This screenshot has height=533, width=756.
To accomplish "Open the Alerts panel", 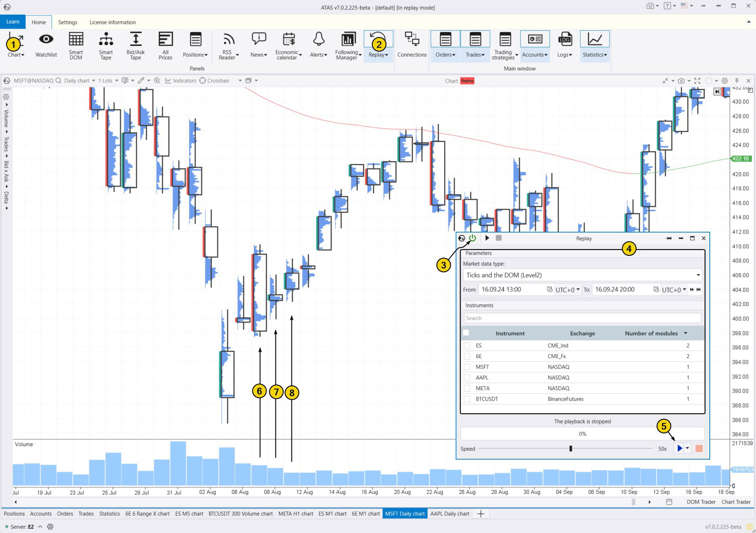I will tap(318, 44).
